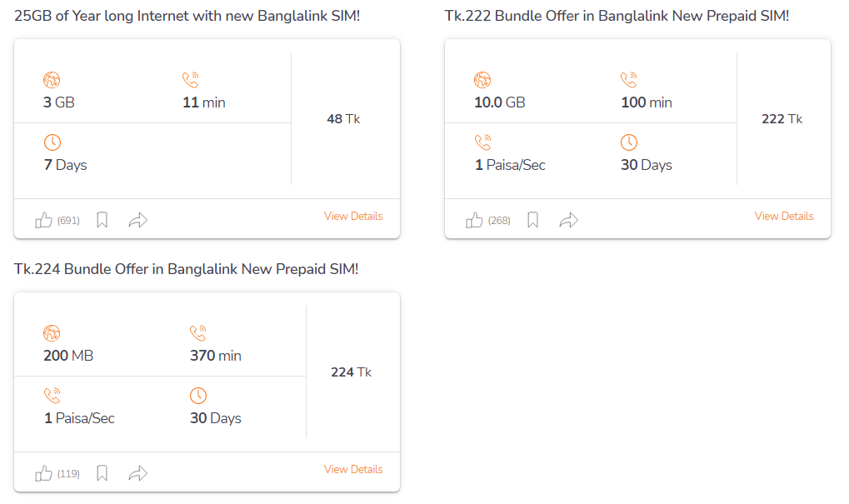Select the 224 Tk price label

click(351, 372)
